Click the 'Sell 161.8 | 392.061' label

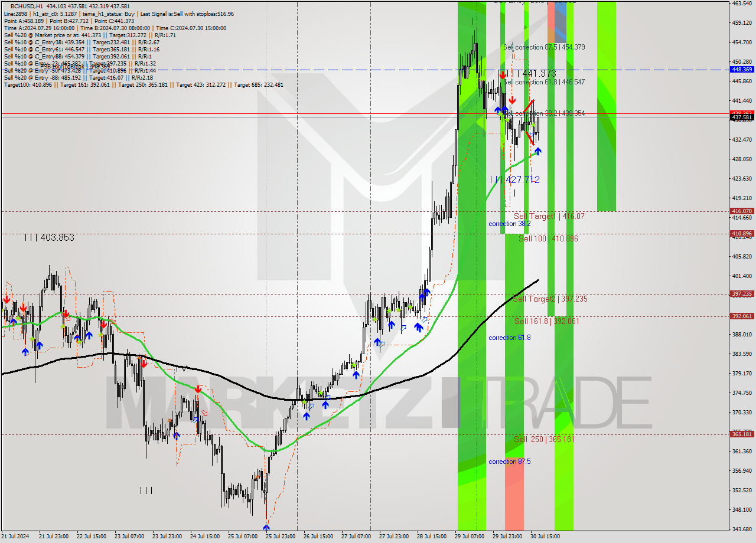coord(546,321)
